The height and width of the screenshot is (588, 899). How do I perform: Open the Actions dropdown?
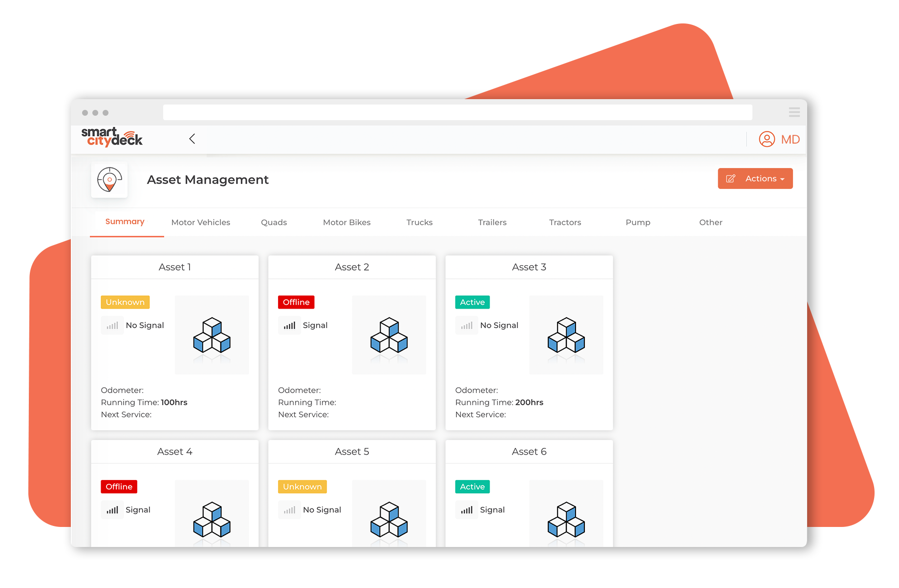coord(760,178)
